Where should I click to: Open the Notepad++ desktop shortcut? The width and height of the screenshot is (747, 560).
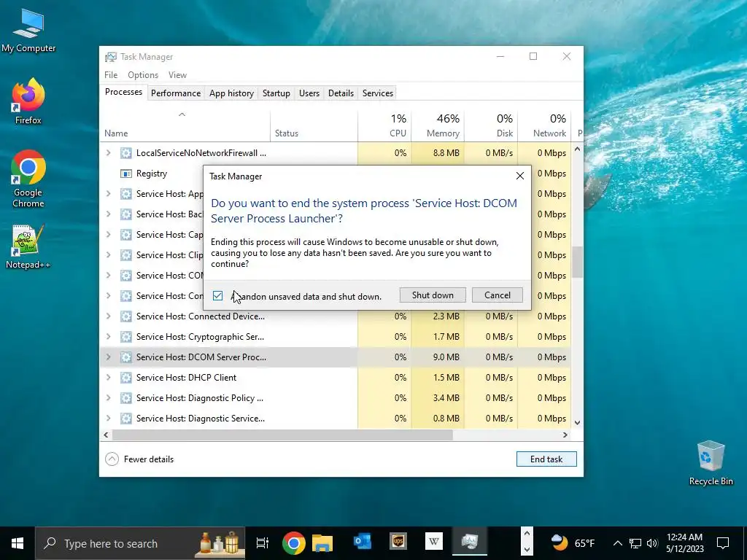coord(28,247)
